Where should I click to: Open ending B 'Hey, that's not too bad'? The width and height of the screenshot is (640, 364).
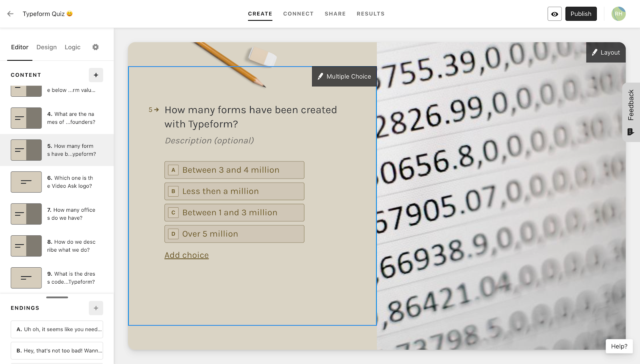coord(57,351)
